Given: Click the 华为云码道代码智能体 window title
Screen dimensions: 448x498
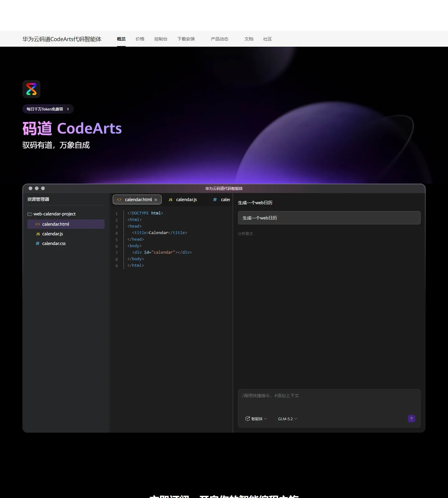Looking at the screenshot, I should tap(224, 188).
